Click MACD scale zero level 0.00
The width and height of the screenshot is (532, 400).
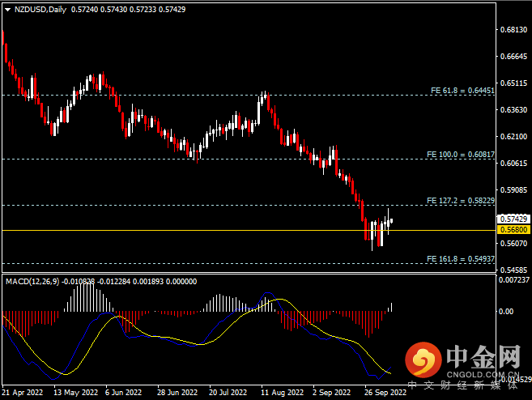506,312
